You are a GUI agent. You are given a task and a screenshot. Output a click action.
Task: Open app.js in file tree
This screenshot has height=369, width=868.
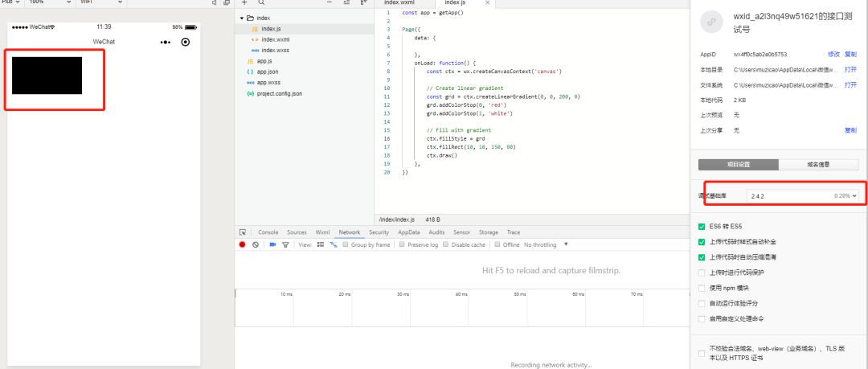click(264, 61)
